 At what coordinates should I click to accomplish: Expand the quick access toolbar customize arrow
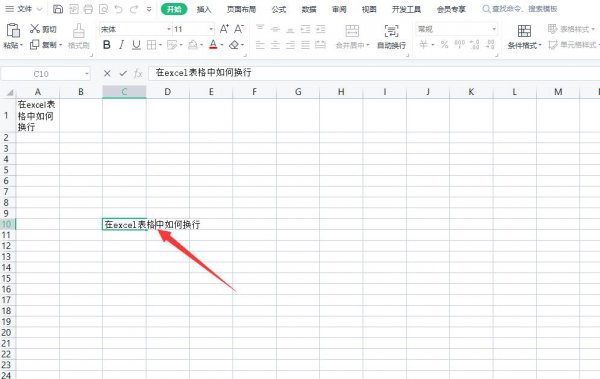coord(149,9)
